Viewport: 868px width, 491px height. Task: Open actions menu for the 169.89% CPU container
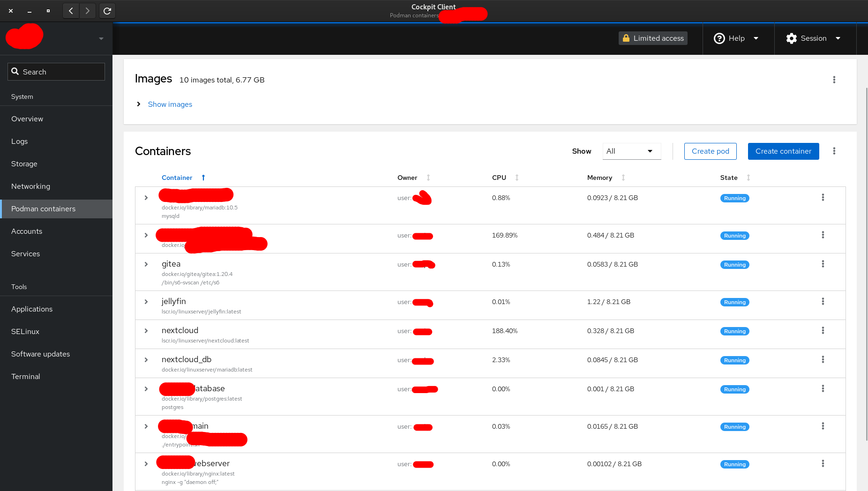click(823, 235)
